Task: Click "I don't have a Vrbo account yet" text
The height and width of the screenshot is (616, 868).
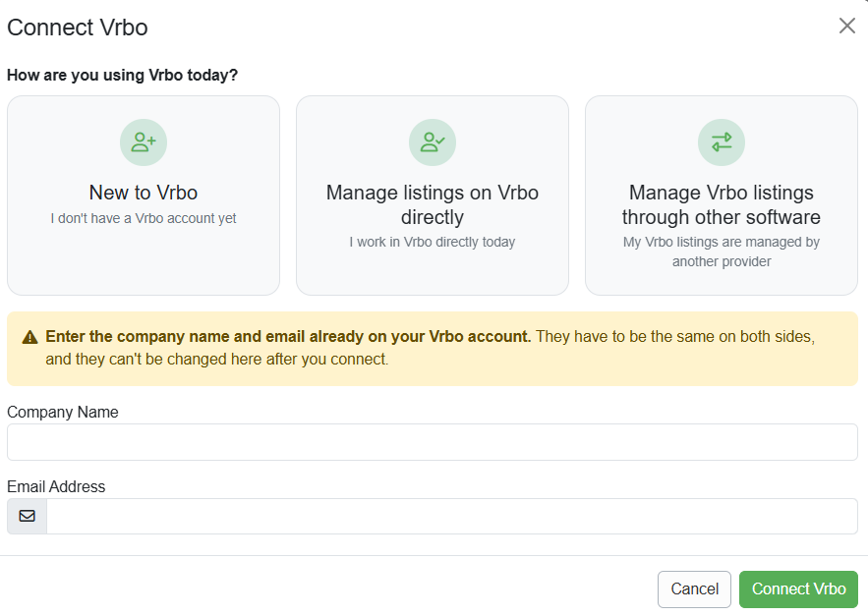Action: [x=144, y=219]
